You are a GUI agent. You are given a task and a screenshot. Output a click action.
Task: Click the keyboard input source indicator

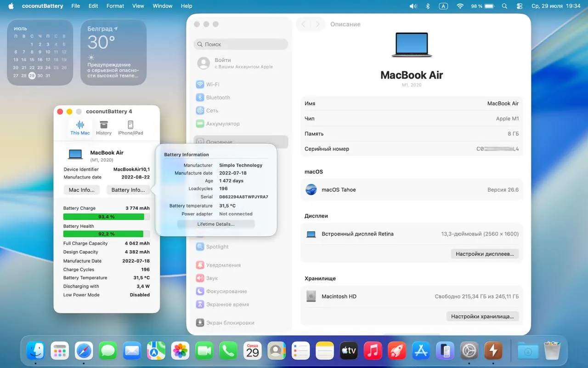pyautogui.click(x=443, y=6)
